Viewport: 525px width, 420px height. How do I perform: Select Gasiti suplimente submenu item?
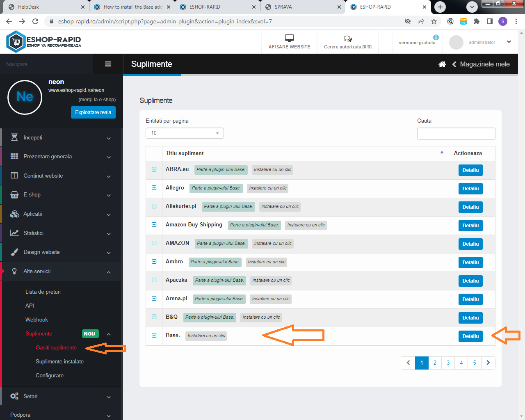[x=56, y=347]
